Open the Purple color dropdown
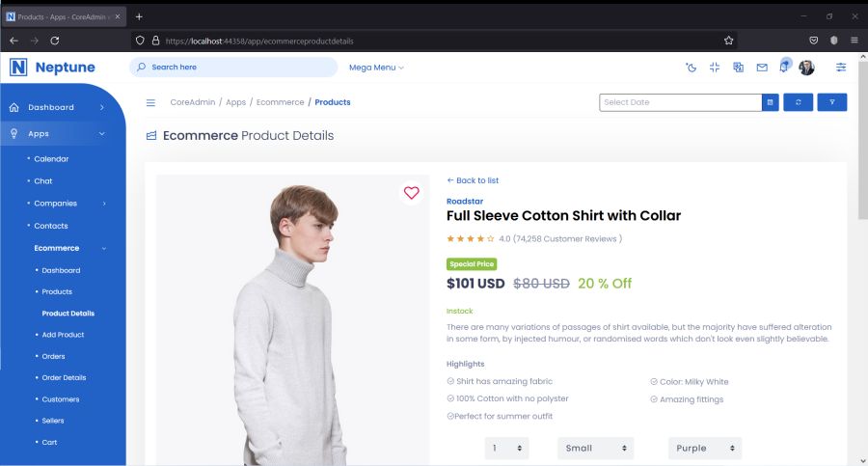Screen dimensions: 868x466 (x=705, y=448)
